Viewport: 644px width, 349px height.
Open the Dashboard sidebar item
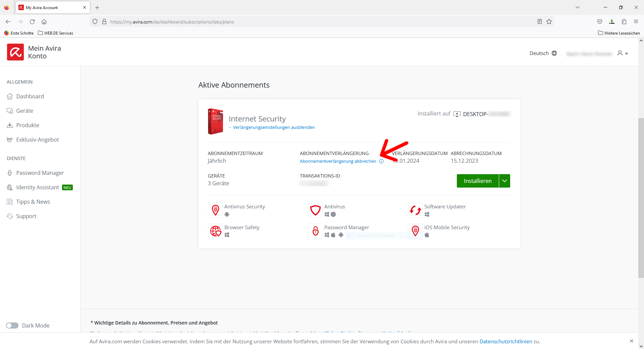tap(25, 96)
